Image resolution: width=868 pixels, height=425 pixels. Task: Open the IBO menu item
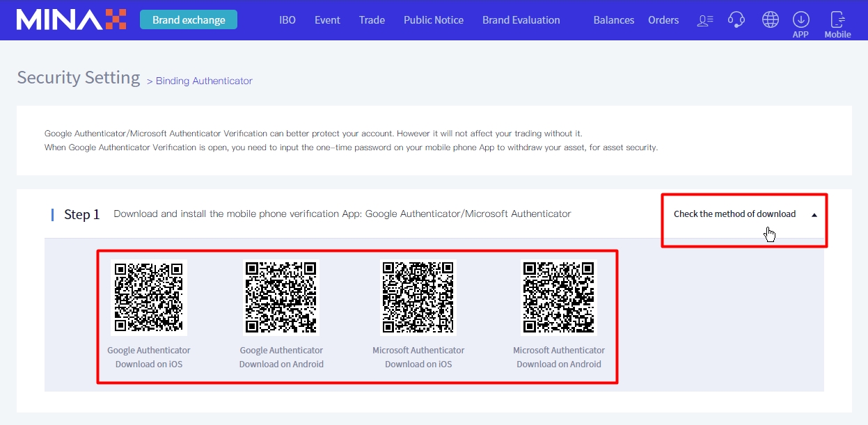click(287, 20)
